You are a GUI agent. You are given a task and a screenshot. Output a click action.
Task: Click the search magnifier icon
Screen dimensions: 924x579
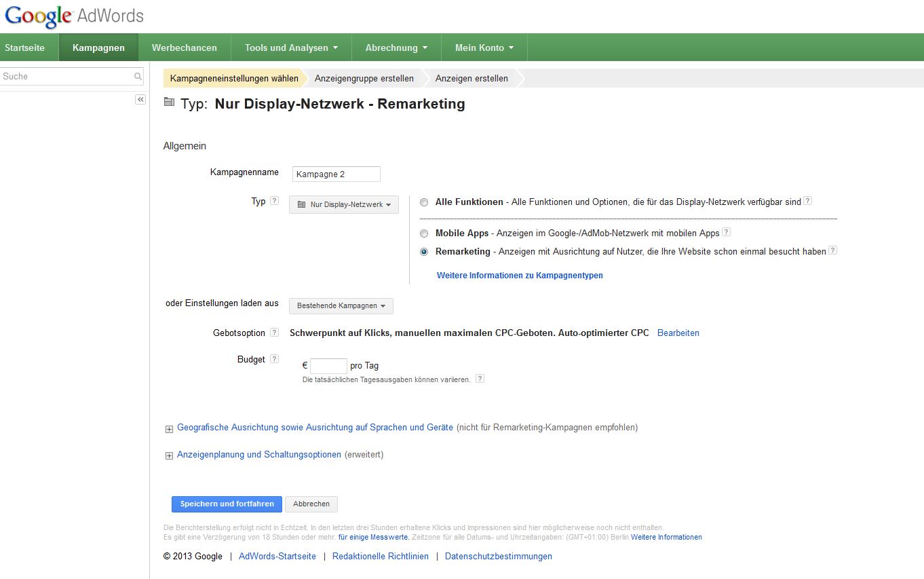coord(138,77)
